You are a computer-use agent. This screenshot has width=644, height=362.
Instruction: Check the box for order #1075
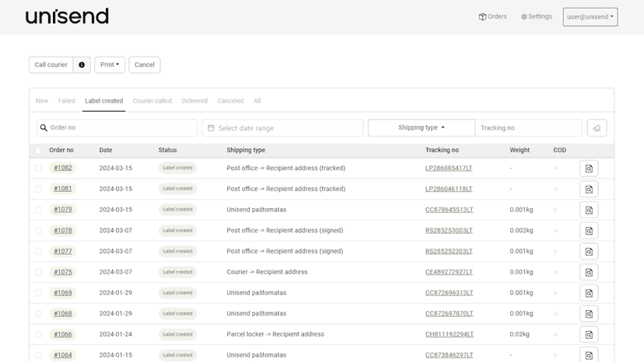tap(38, 272)
